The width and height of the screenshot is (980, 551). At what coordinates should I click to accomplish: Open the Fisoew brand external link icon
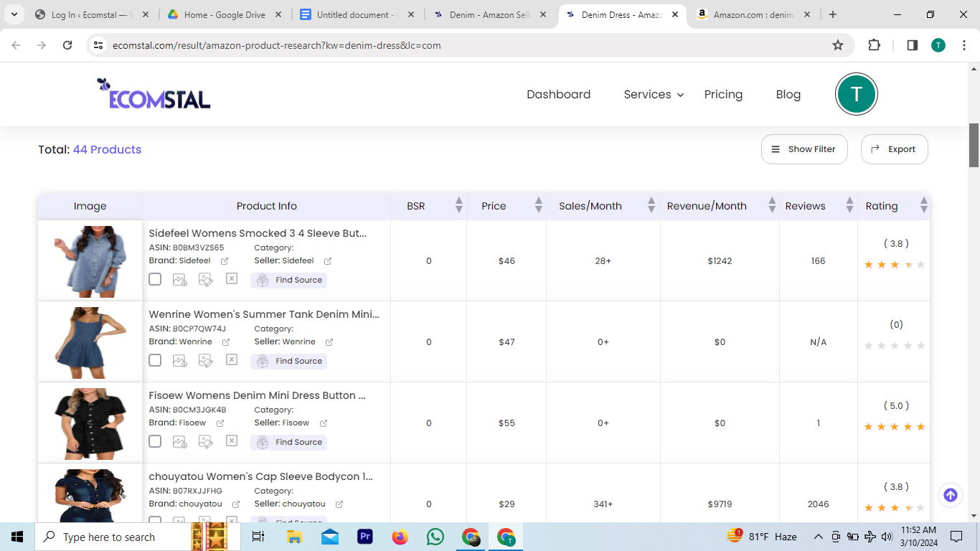coord(220,423)
